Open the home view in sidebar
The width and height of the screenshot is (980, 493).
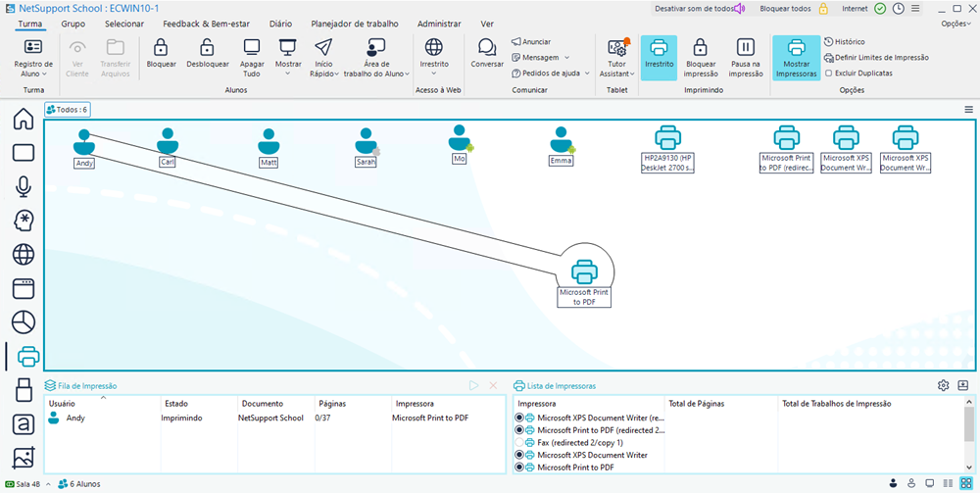(x=24, y=118)
